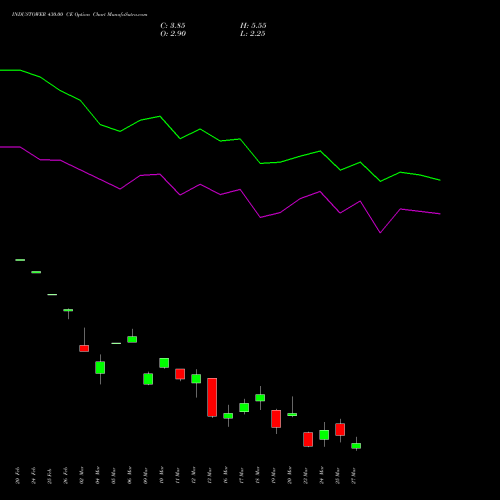Click the tall red candlestick for 13 Mar
The height and width of the screenshot is (500, 500).
click(212, 397)
